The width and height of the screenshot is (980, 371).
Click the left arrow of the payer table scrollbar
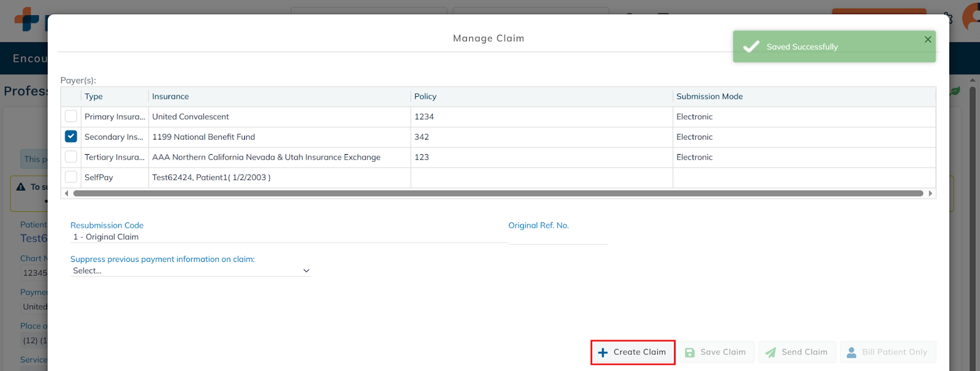pyautogui.click(x=67, y=193)
